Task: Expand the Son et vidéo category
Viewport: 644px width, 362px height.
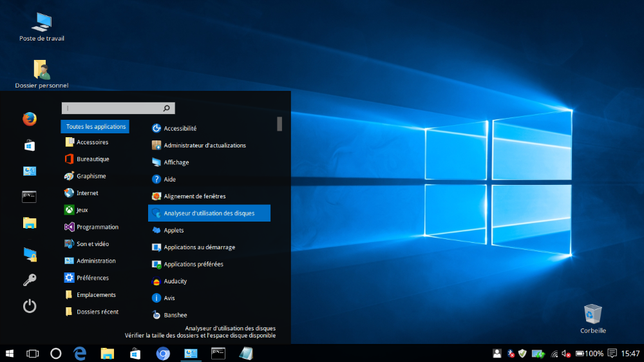Action: (93, 244)
